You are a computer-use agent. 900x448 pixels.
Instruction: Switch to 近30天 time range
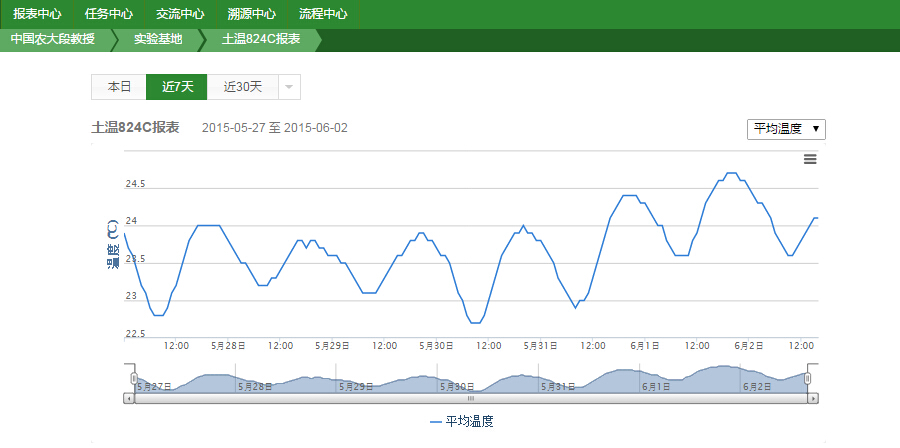(242, 87)
